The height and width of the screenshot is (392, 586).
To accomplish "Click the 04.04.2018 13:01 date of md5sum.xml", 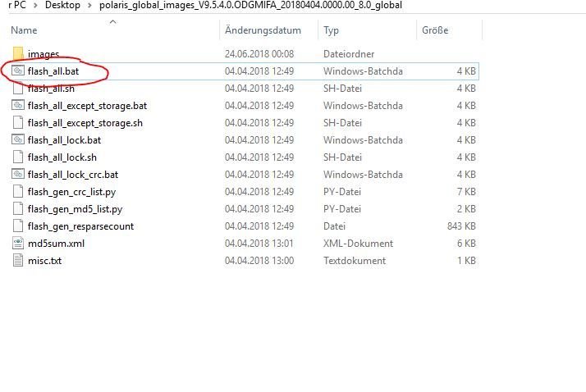I will pyautogui.click(x=259, y=244).
